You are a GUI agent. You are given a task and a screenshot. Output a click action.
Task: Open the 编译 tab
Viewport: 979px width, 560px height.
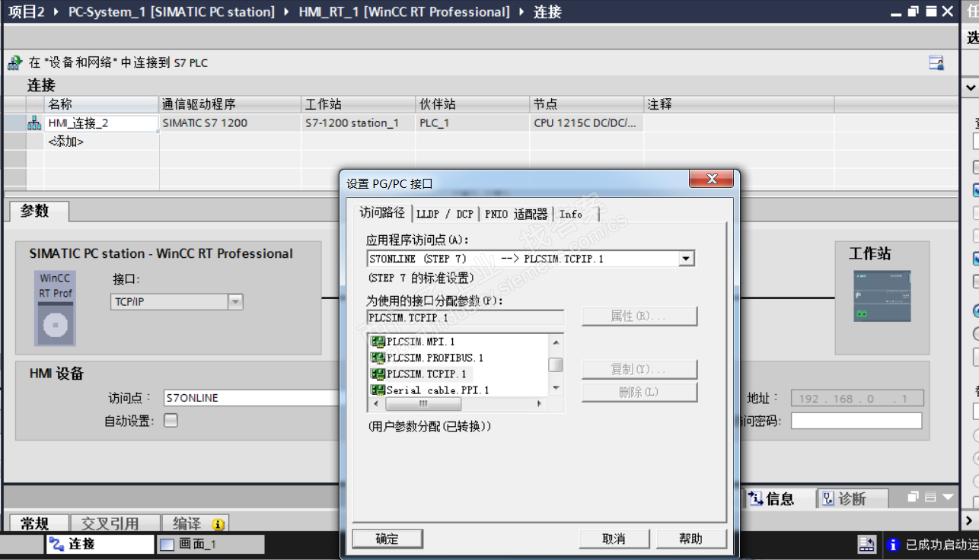click(x=195, y=523)
